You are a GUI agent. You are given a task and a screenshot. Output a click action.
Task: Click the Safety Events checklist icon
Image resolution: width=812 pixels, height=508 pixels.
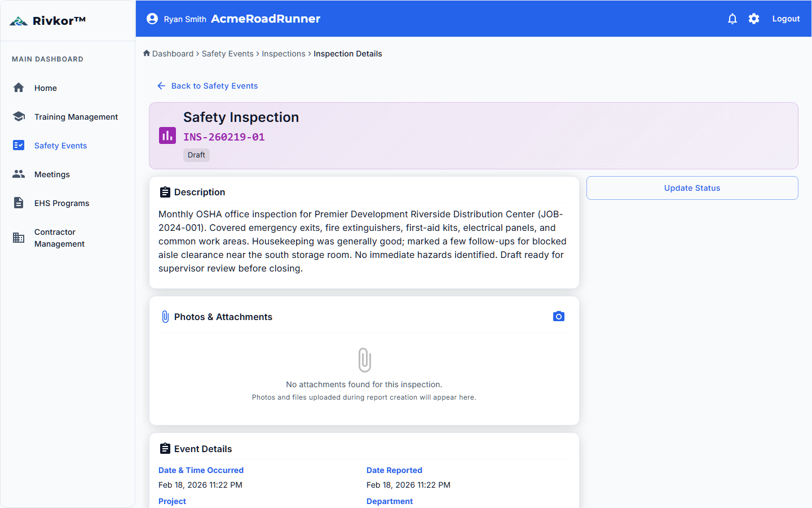19,145
